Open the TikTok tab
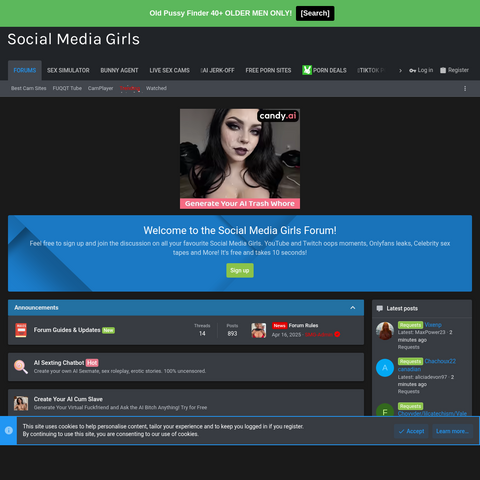Viewport: 480px width, 480px height. pos(371,70)
